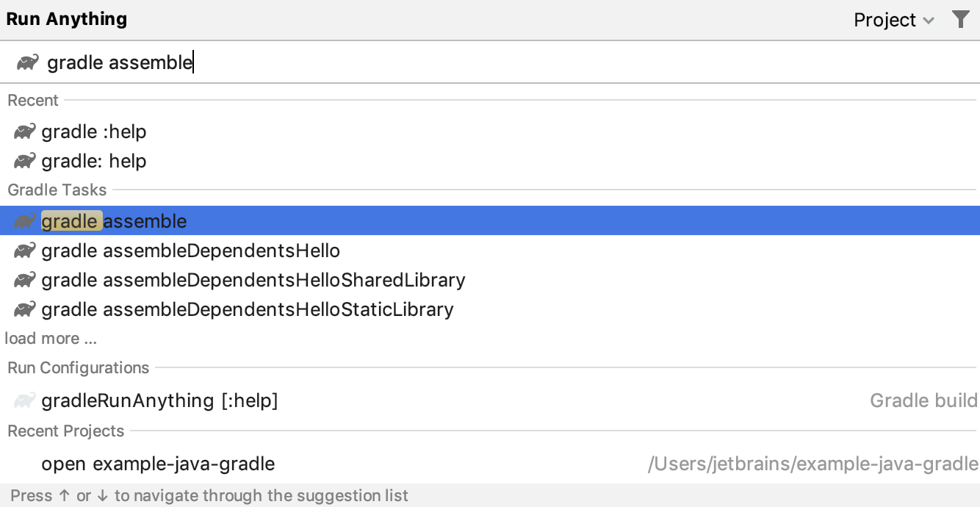980x507 pixels.
Task: Open the filter icon in the title bar
Action: (961, 20)
